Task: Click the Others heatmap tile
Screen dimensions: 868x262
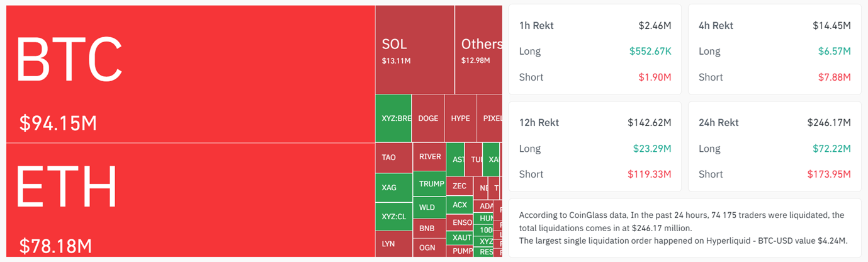Action: [478, 50]
